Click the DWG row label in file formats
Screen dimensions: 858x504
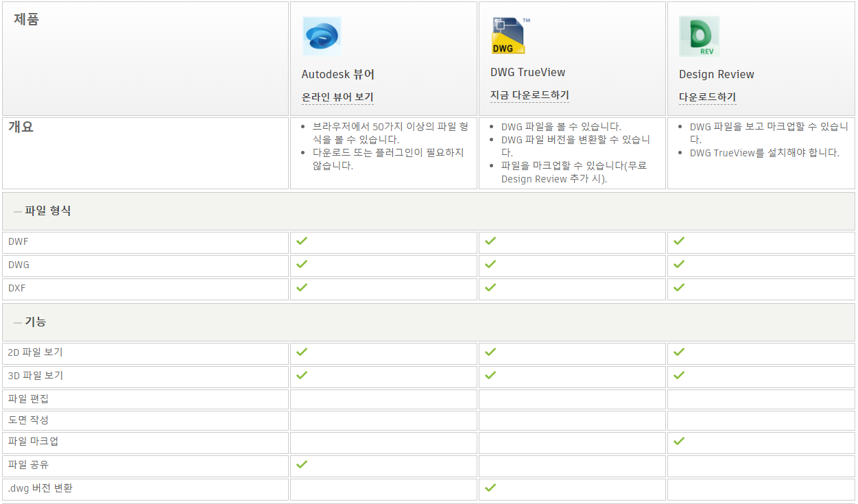(19, 265)
